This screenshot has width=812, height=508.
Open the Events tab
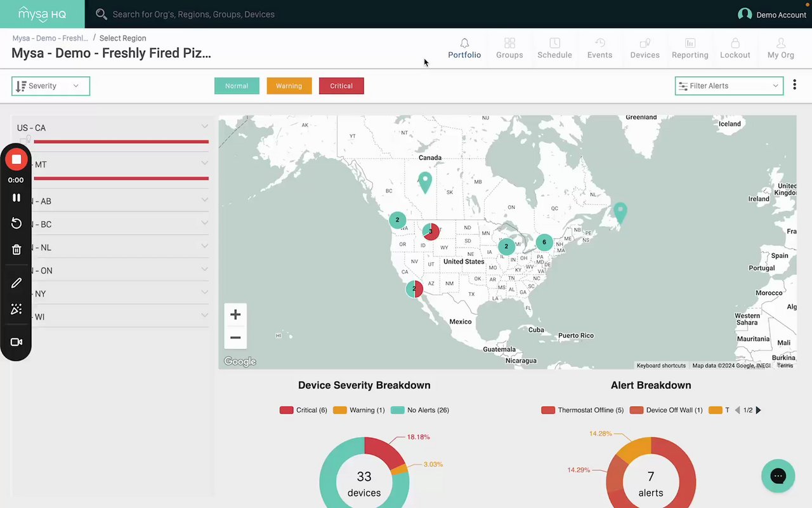tap(599, 48)
